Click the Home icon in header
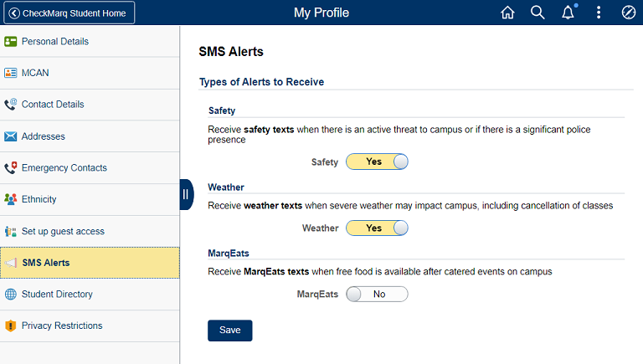 [x=507, y=13]
